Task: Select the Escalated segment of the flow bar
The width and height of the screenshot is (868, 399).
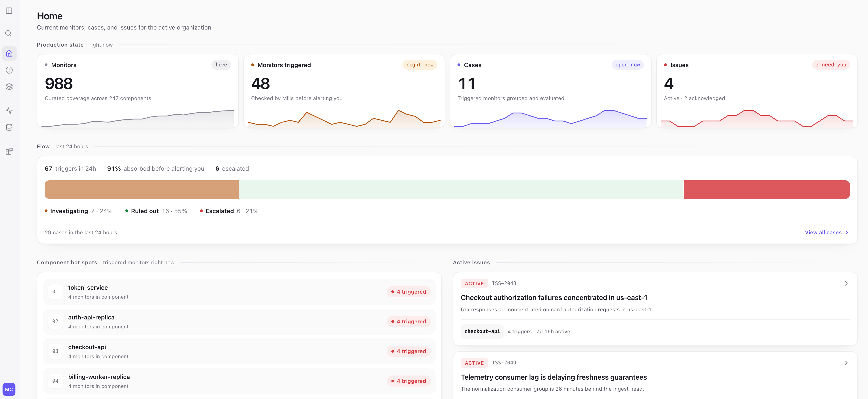Action: pos(767,190)
